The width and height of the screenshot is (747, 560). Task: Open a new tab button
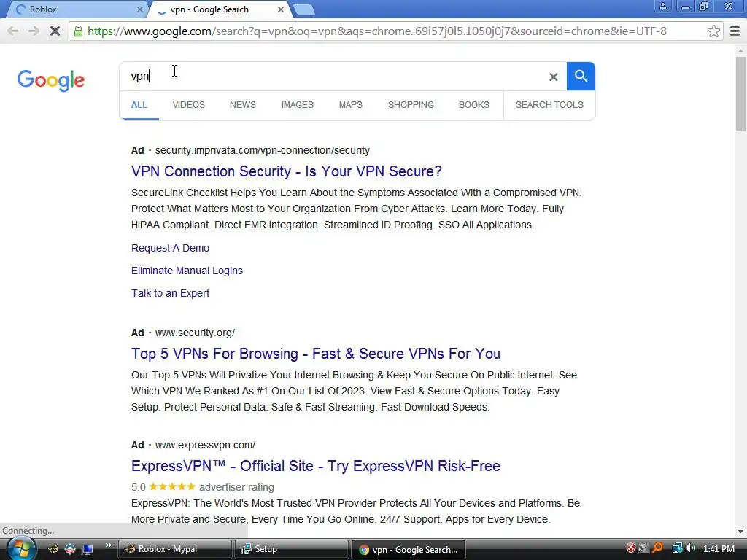[303, 9]
